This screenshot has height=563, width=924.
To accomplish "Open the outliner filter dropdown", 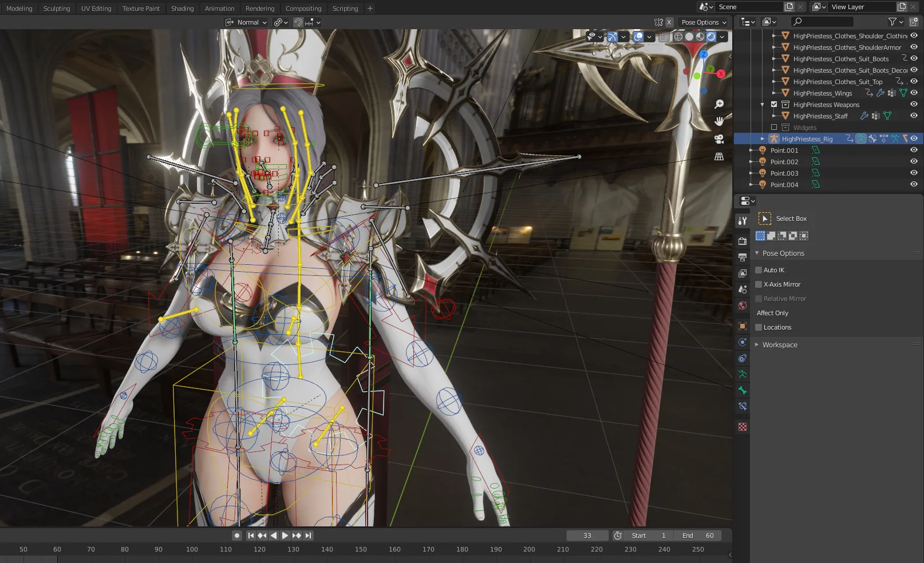I will 895,22.
